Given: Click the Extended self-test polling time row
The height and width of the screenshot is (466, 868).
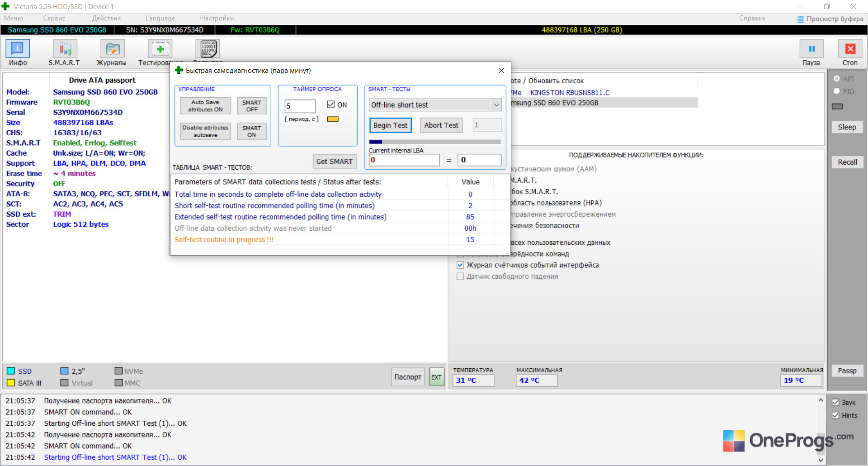Looking at the screenshot, I should point(340,217).
